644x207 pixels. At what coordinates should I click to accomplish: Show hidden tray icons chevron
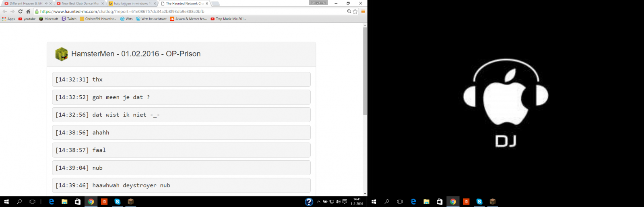319,202
